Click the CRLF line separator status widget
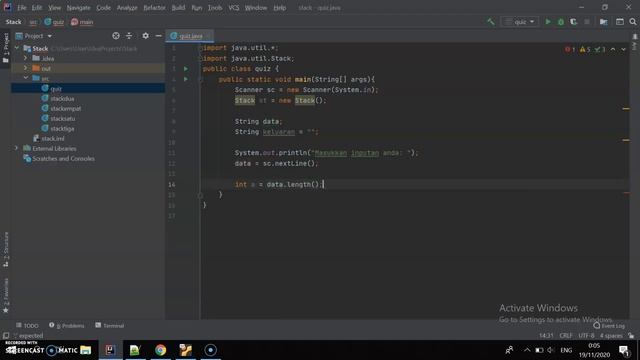This screenshot has width=640, height=360. [566, 336]
